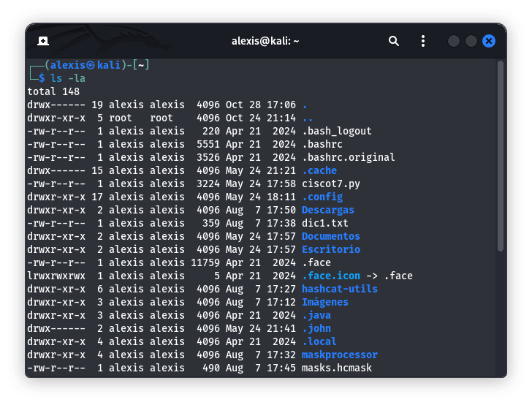
Task: Click the timestamp 17:06 of the . entry
Action: tap(281, 105)
